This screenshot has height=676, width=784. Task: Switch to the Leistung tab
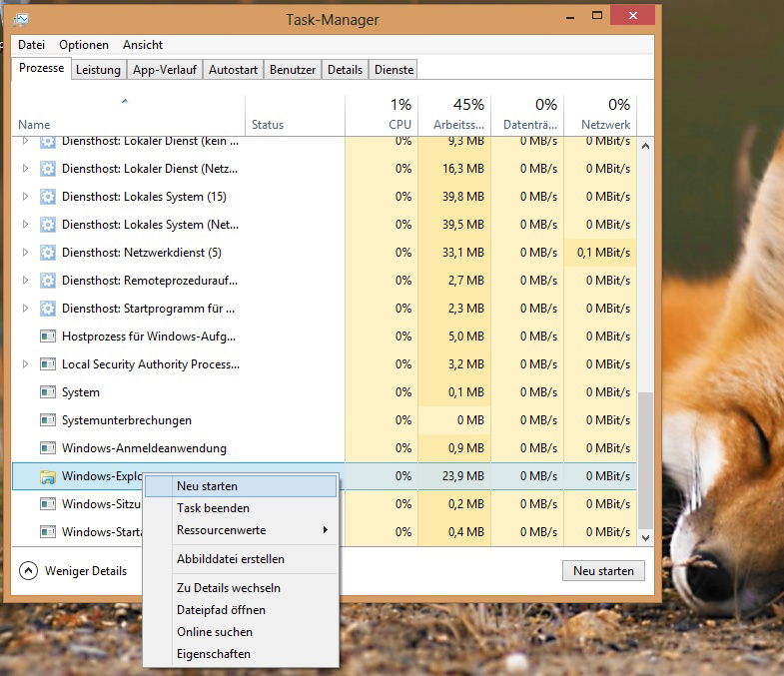tap(98, 70)
